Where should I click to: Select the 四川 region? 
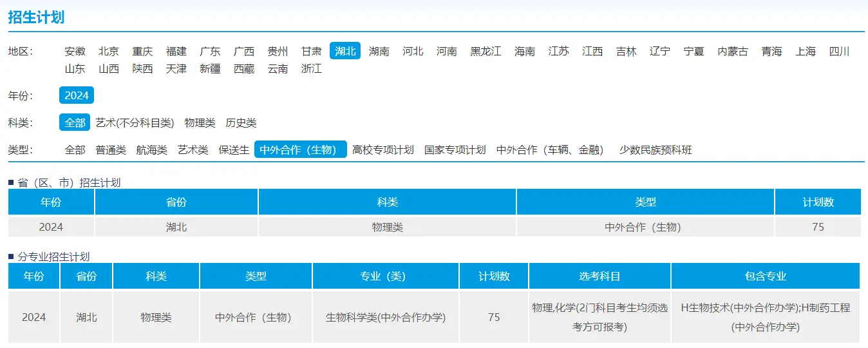click(839, 52)
